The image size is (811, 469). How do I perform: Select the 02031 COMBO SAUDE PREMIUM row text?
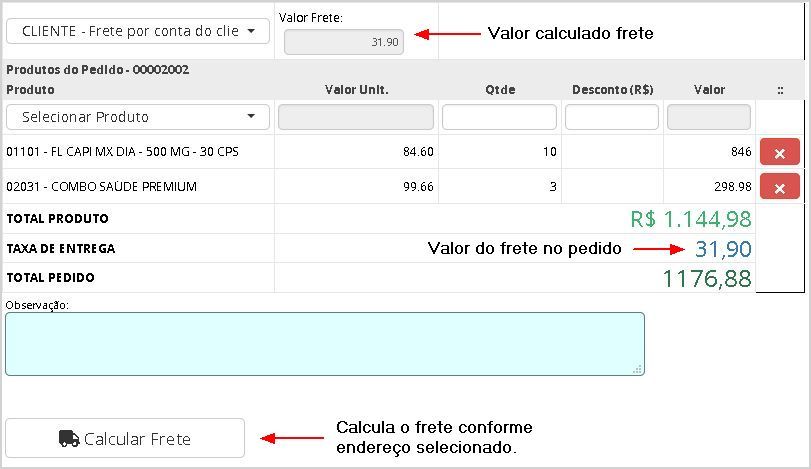point(101,186)
